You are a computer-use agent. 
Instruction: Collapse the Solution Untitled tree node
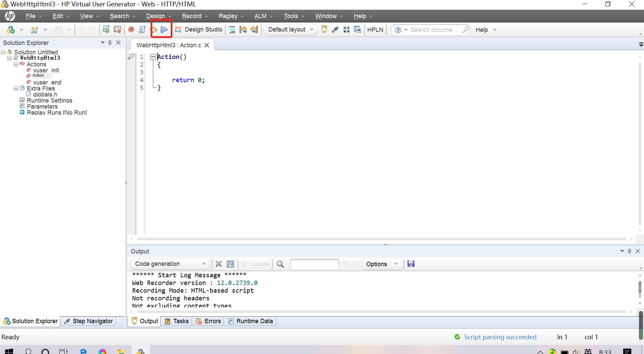click(3, 52)
